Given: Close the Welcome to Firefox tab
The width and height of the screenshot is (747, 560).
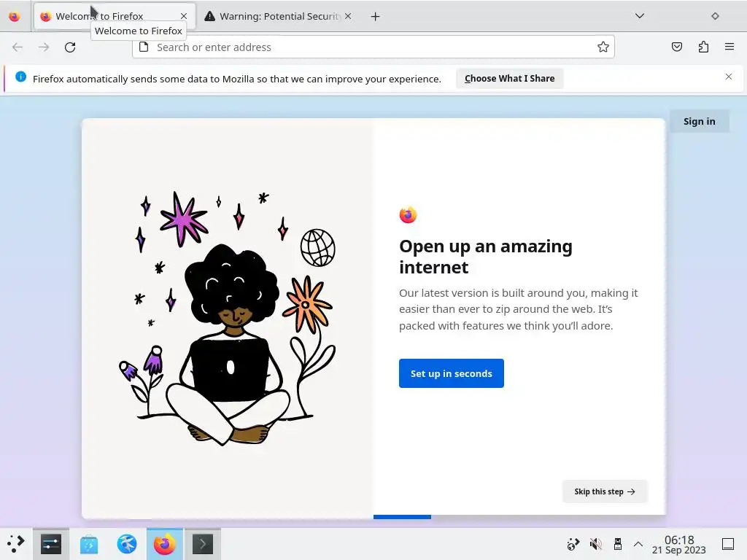Looking at the screenshot, I should click(x=184, y=17).
